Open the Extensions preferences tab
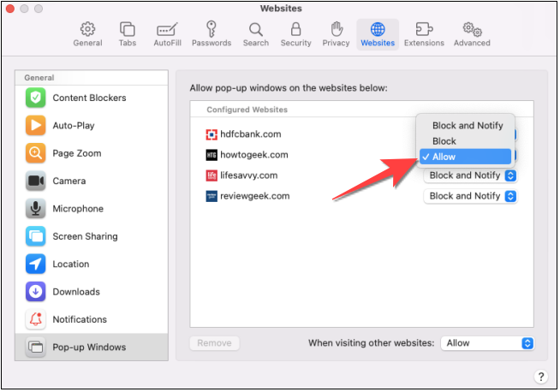560x392 pixels. tap(424, 34)
